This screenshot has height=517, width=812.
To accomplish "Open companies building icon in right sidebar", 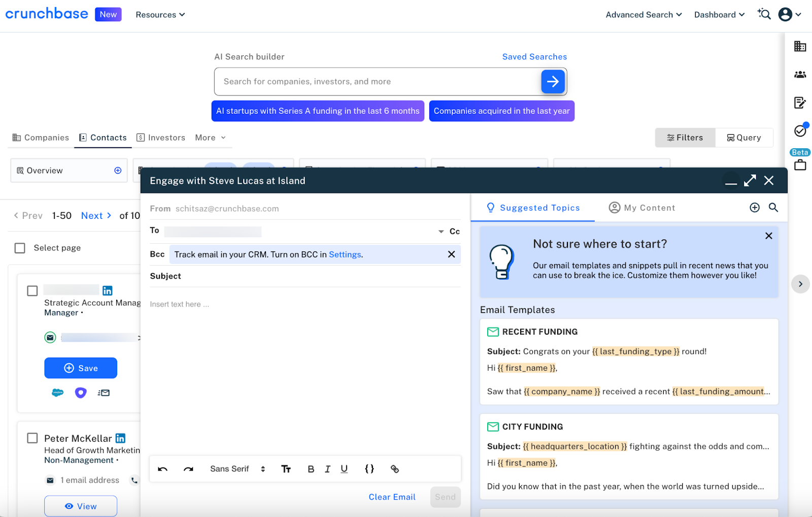I will click(800, 46).
